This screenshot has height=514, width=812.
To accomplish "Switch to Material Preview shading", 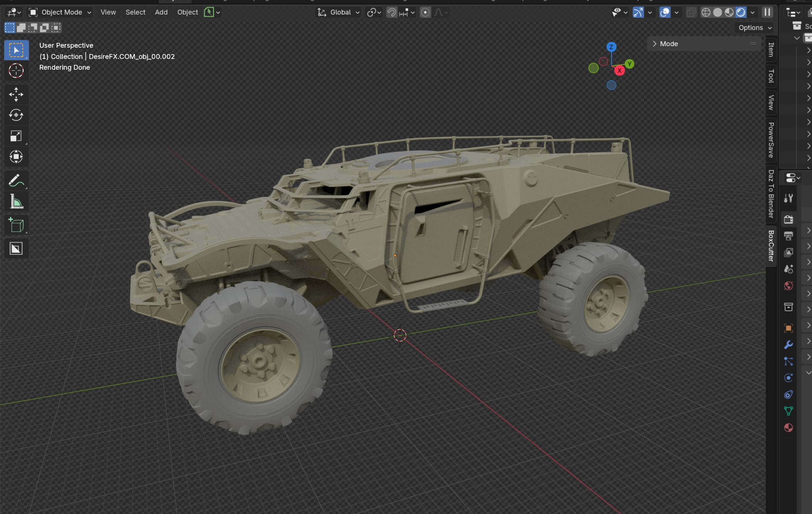I will point(729,12).
